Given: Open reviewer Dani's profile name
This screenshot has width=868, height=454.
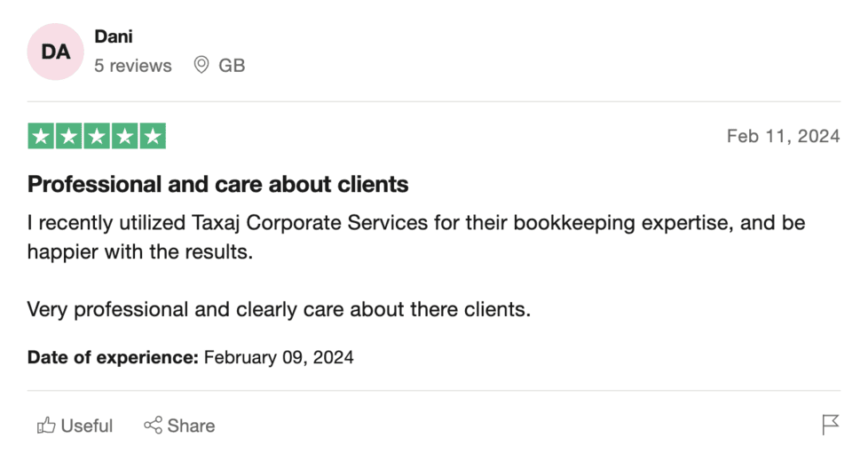Looking at the screenshot, I should click(114, 36).
